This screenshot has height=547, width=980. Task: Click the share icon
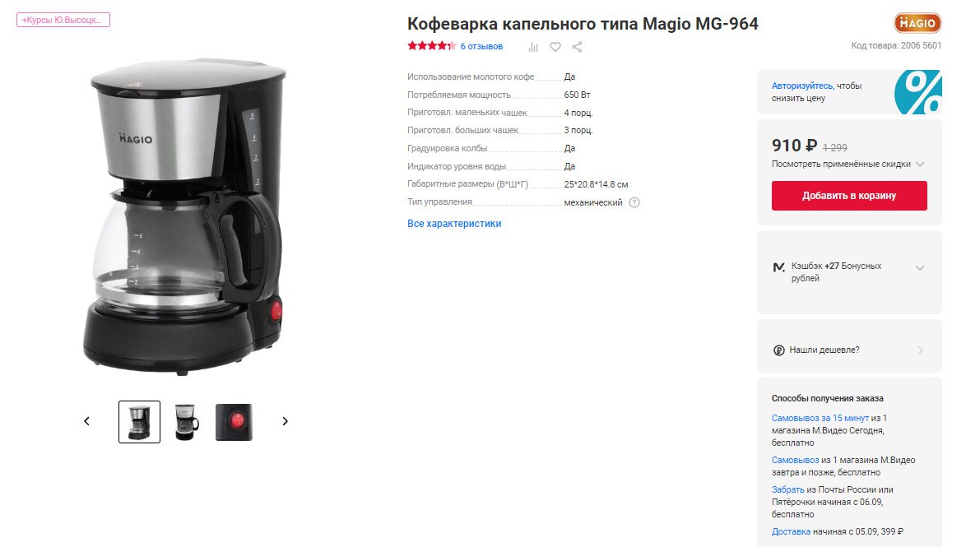click(577, 47)
